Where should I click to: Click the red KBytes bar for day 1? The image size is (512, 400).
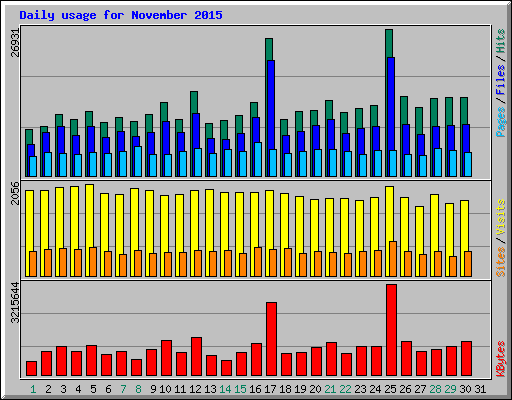coord(31,369)
